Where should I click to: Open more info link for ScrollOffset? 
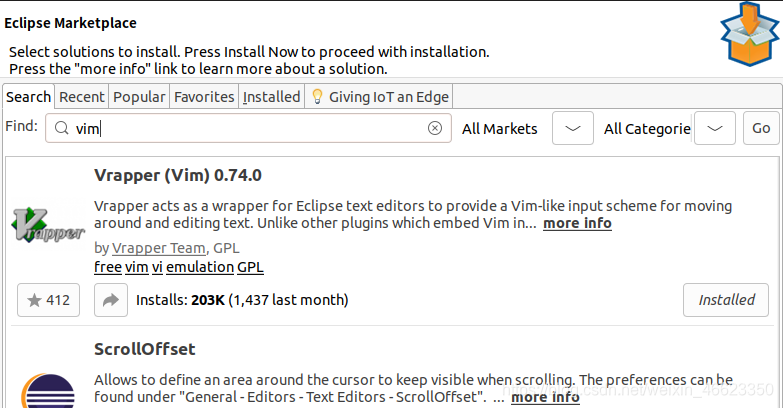click(545, 397)
